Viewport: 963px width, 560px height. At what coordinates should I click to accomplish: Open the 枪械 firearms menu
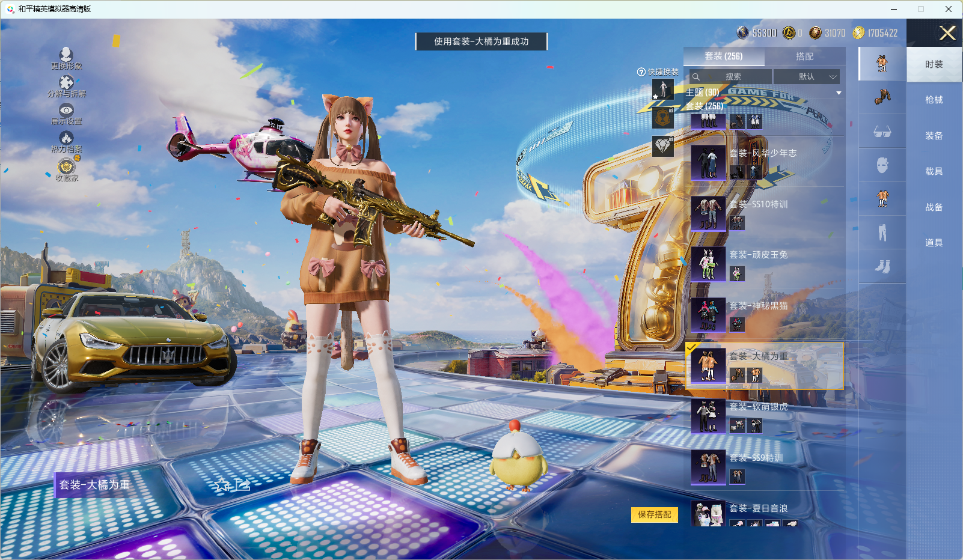[x=934, y=100]
